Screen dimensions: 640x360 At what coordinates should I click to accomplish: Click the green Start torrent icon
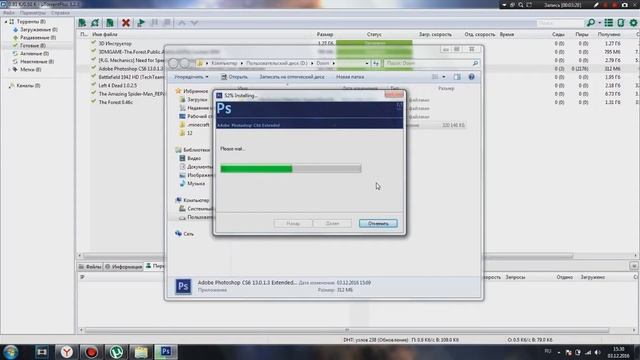click(141, 23)
